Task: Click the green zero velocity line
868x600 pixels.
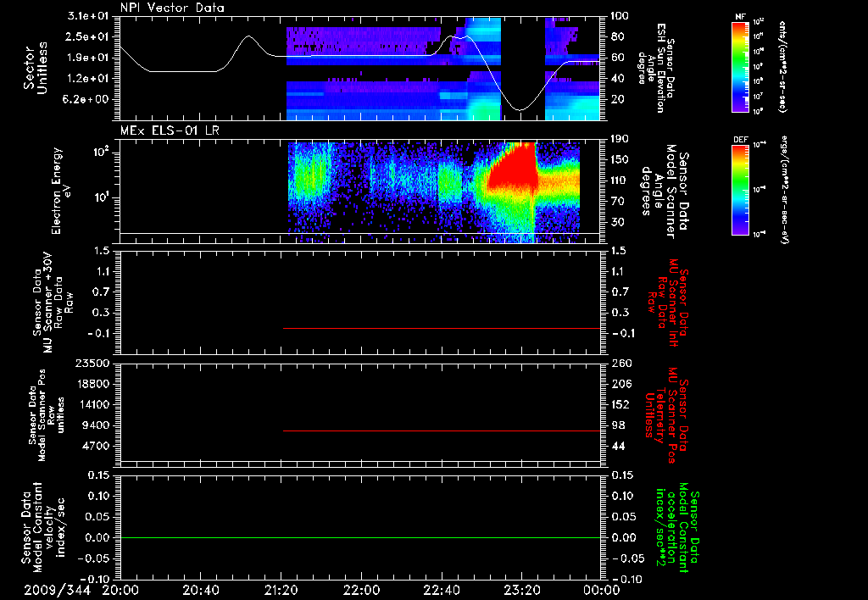Action: point(360,537)
